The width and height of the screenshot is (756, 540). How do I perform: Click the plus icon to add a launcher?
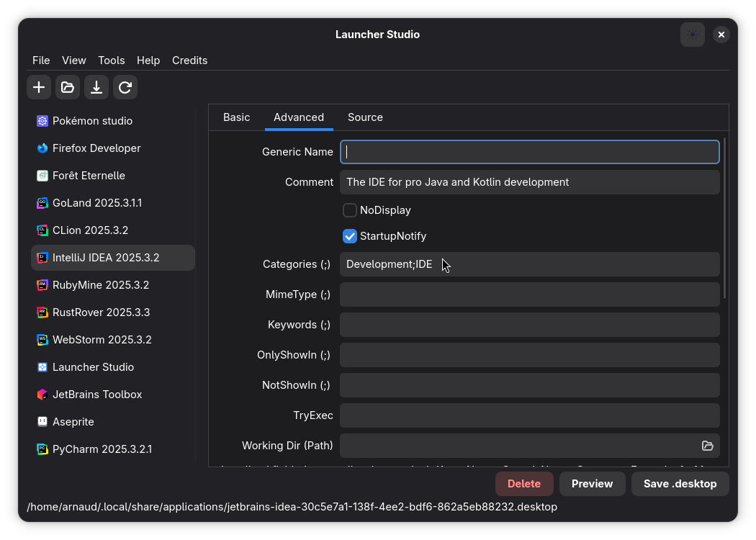pos(39,87)
